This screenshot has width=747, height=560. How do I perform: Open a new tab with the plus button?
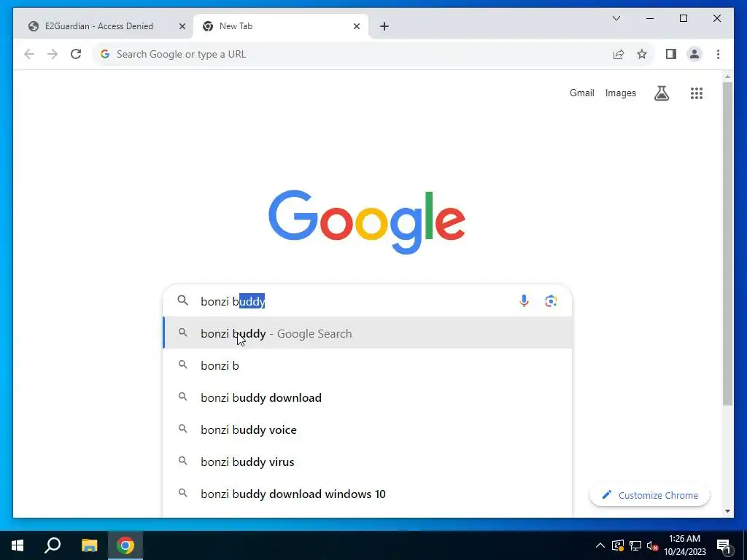[x=384, y=27]
